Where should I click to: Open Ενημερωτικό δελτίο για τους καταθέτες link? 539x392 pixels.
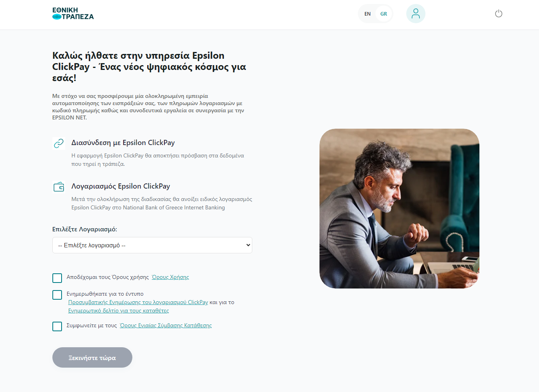pyautogui.click(x=118, y=311)
